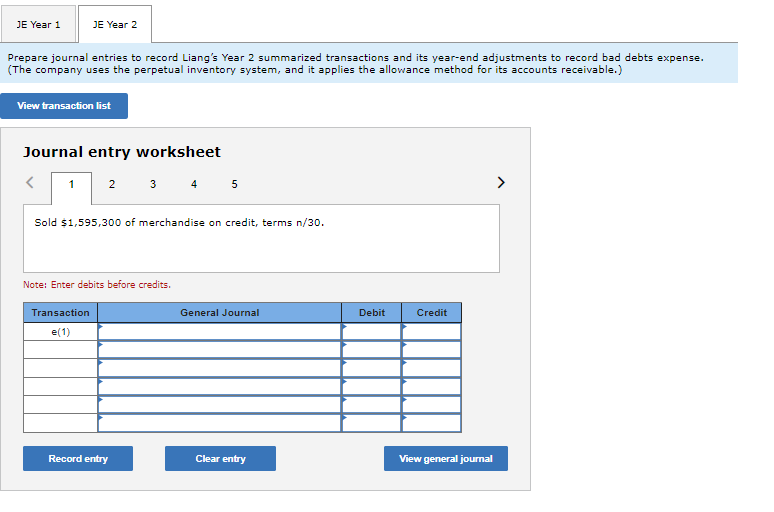Go to previous worksheet entry arrow
Screen dimensions: 774x512
point(30,183)
